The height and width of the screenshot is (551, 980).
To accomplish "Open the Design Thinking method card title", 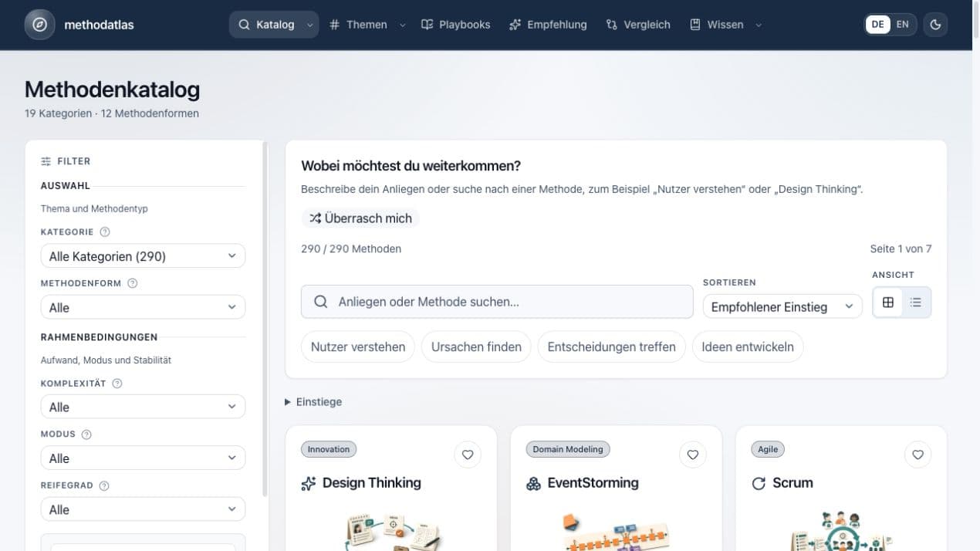I will (x=372, y=483).
